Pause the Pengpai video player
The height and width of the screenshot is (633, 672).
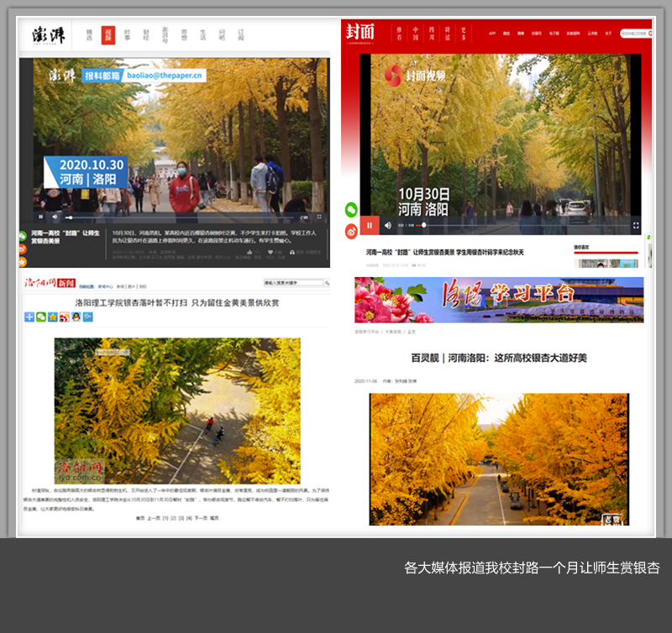[40, 217]
